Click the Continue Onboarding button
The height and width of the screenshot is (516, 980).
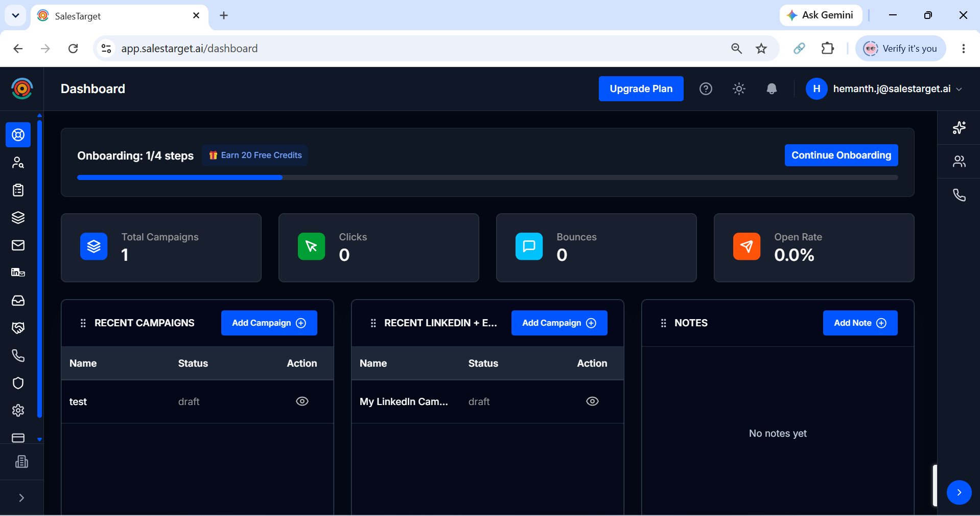point(841,155)
